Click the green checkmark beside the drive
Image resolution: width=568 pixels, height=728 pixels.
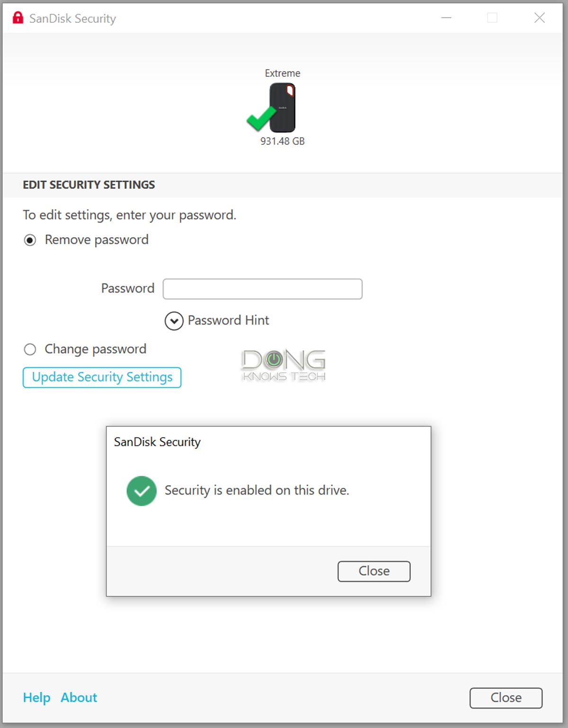260,118
